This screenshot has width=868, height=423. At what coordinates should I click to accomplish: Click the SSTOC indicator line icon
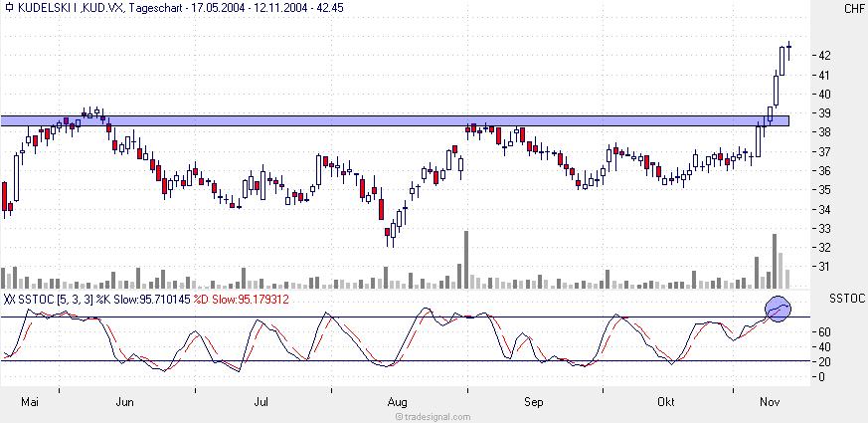tap(9, 299)
